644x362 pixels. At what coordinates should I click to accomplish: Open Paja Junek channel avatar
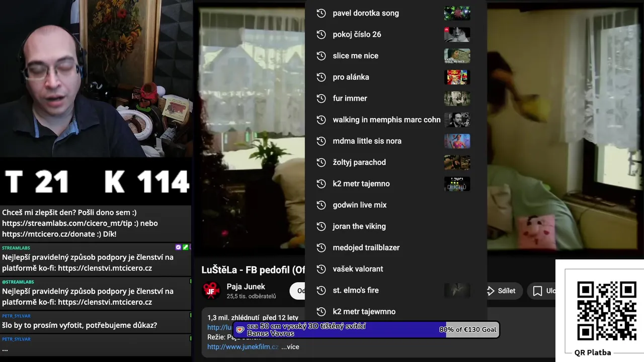[x=211, y=291]
